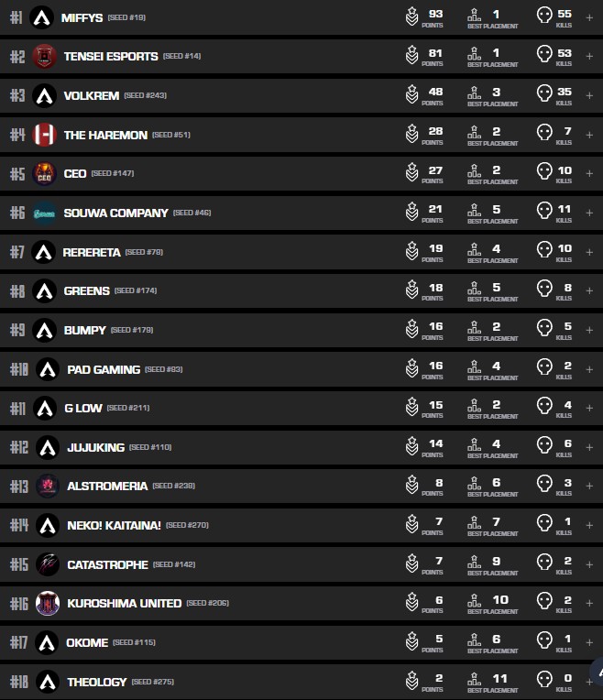Expand the Tensei Esports row
The image size is (603, 700).
pyautogui.click(x=589, y=57)
